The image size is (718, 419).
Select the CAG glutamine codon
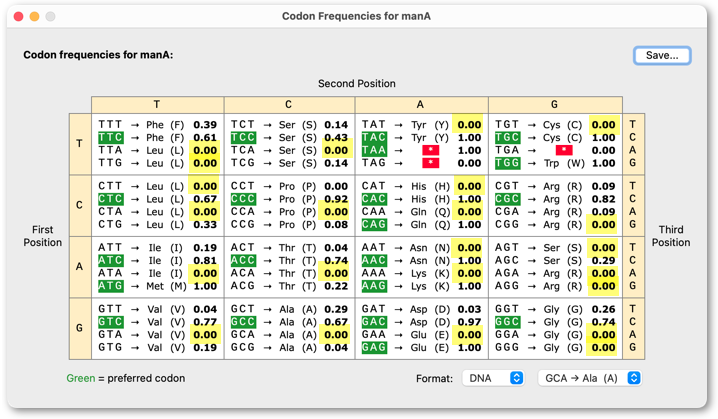[374, 225]
